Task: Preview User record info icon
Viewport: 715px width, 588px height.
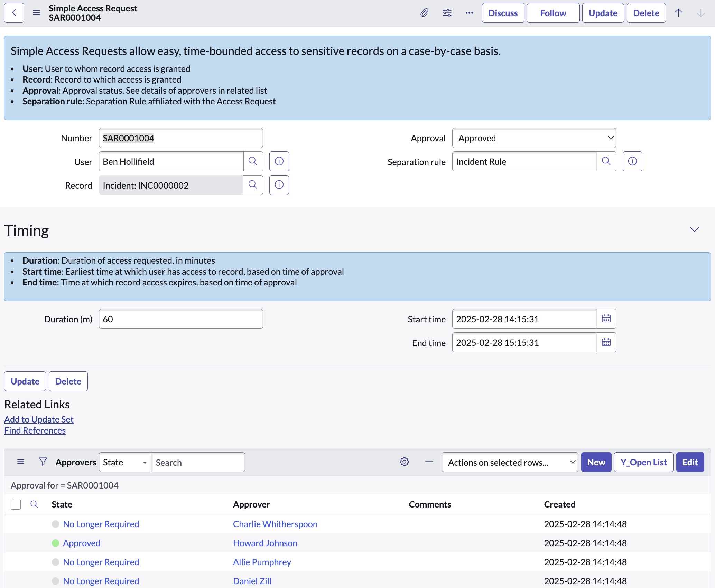Action: (x=279, y=161)
